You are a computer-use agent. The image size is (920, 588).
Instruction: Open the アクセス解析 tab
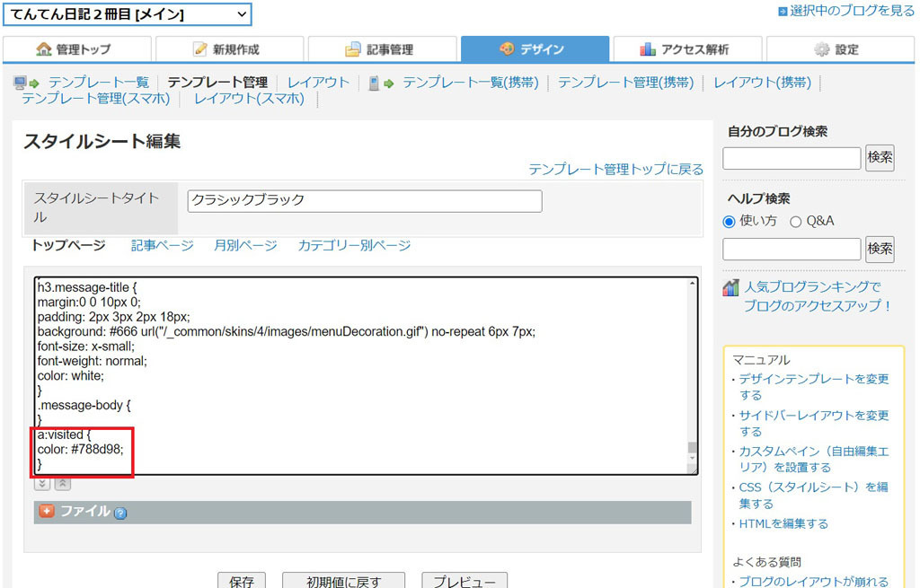point(687,49)
